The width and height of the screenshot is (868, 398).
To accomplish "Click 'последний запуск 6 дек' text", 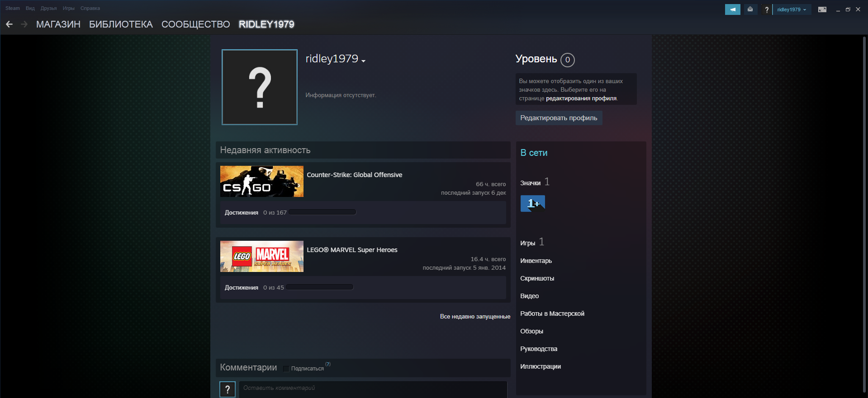I will 473,192.
